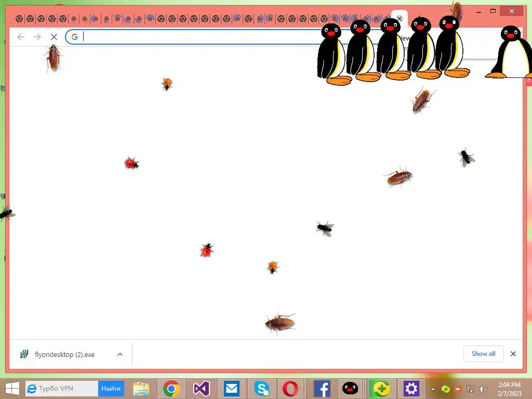Show hidden system tray icons

click(433, 389)
